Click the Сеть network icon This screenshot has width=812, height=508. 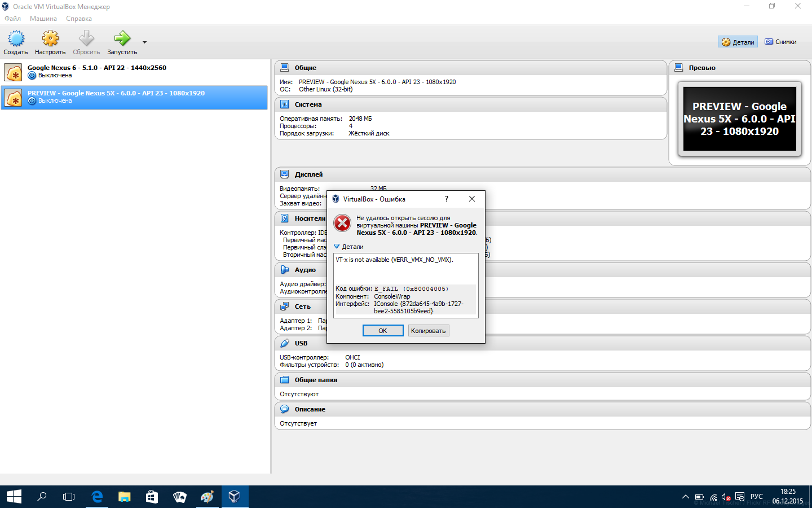[285, 306]
